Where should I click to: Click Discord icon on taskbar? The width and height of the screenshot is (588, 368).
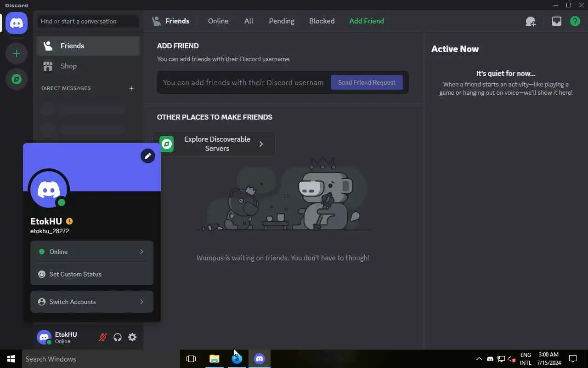pyautogui.click(x=260, y=359)
